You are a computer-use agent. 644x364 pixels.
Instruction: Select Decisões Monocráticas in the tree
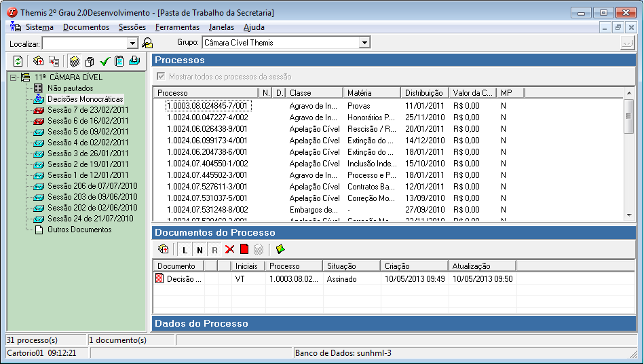coord(85,99)
